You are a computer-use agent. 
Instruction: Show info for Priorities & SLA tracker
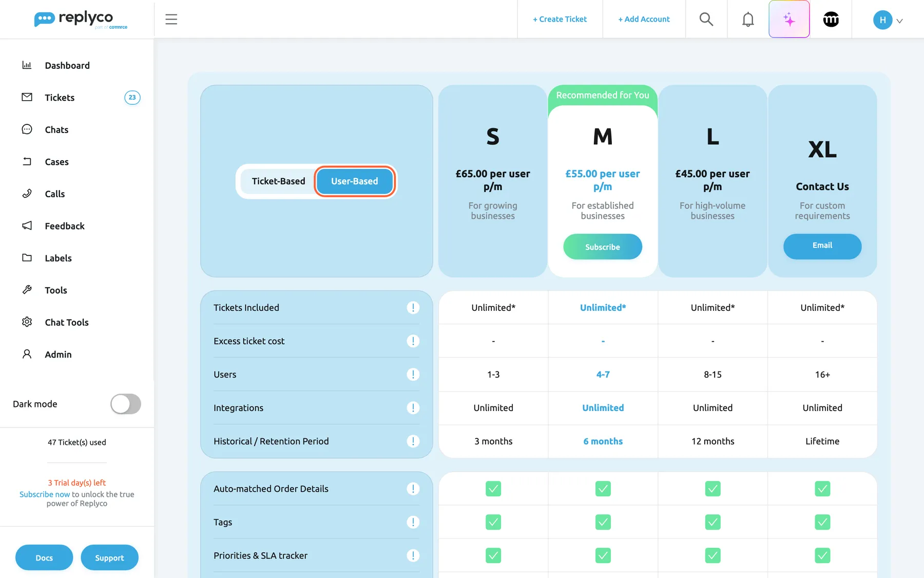[413, 555]
